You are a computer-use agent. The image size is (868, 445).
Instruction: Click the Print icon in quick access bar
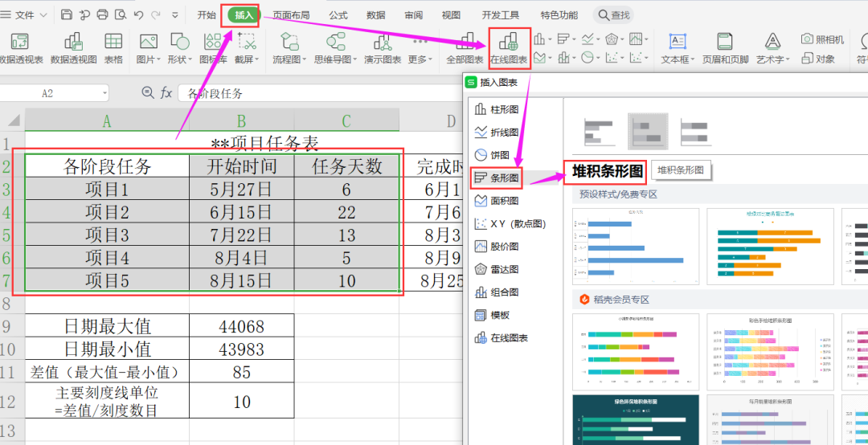click(x=102, y=15)
